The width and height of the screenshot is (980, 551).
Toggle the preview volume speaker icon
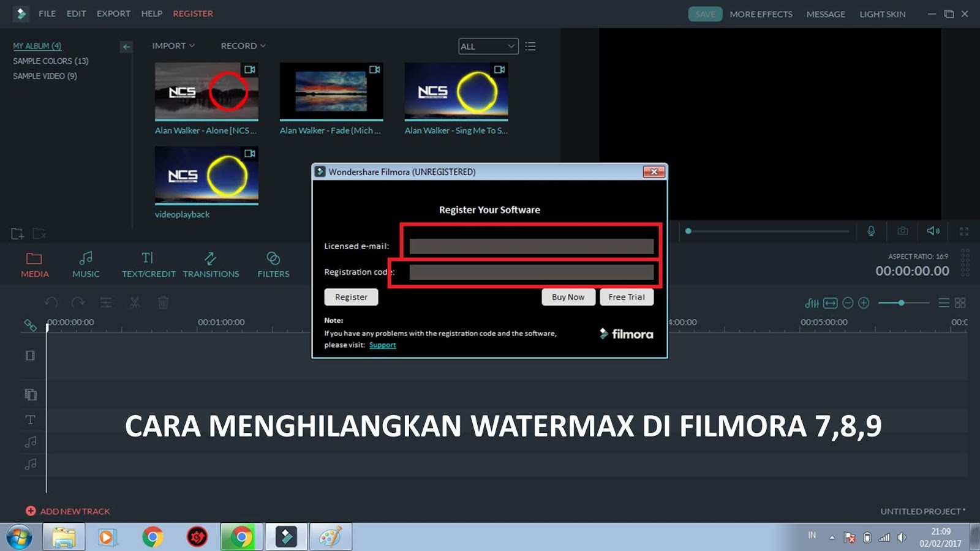933,231
